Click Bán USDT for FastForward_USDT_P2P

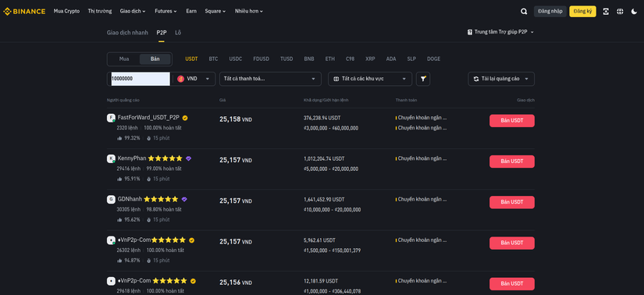coord(512,121)
